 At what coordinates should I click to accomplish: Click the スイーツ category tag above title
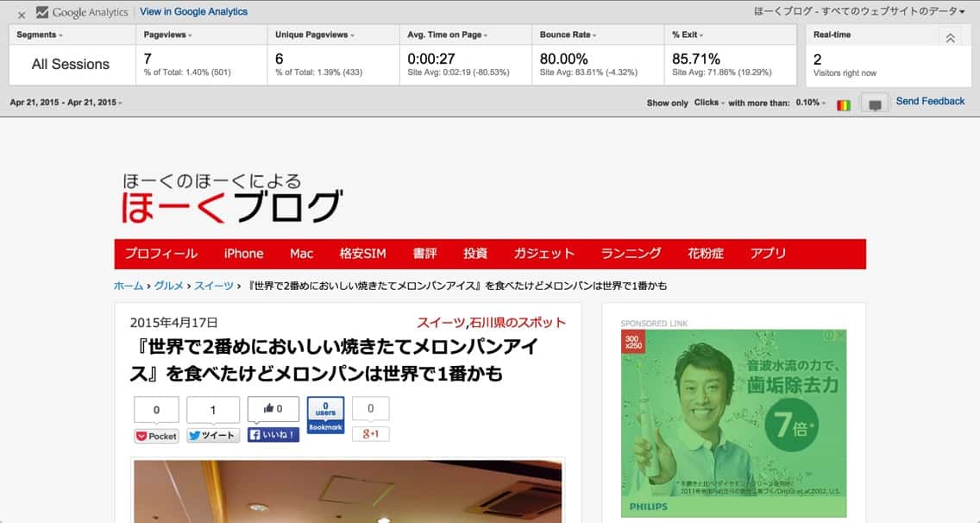[x=441, y=323]
